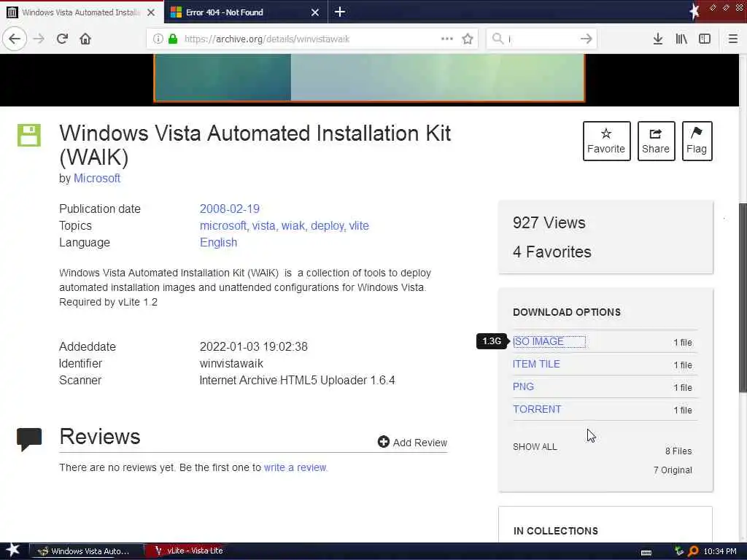The image size is (747, 560).
Task: Close the Windows Vista Automated Installation tab
Action: pyautogui.click(x=151, y=12)
